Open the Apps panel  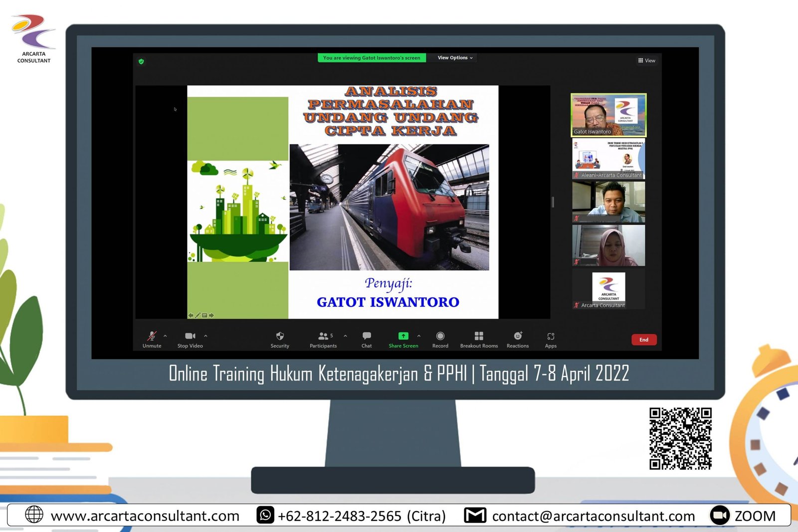coord(551,336)
